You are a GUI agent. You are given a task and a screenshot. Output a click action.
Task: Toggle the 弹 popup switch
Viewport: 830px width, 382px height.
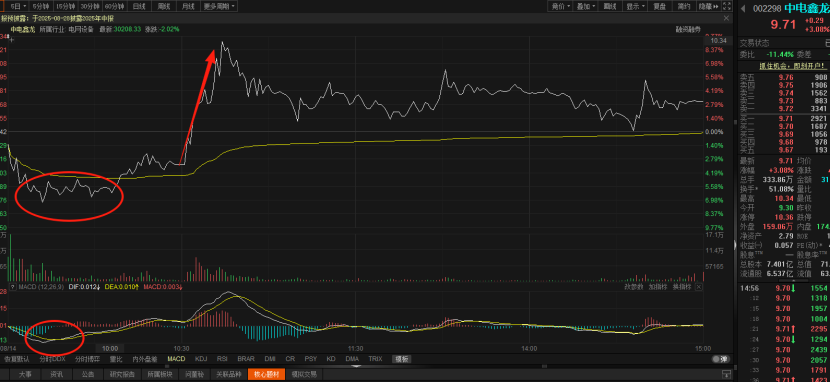tap(719, 359)
